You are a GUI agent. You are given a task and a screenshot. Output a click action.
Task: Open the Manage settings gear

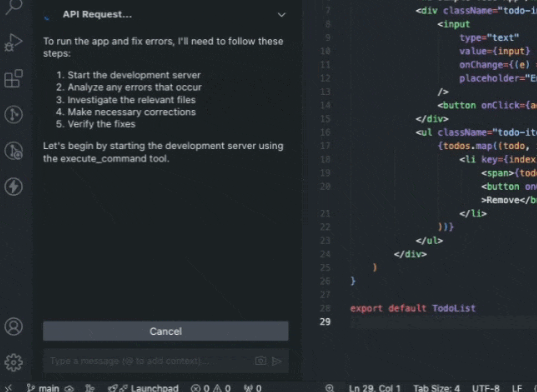[x=13, y=362]
